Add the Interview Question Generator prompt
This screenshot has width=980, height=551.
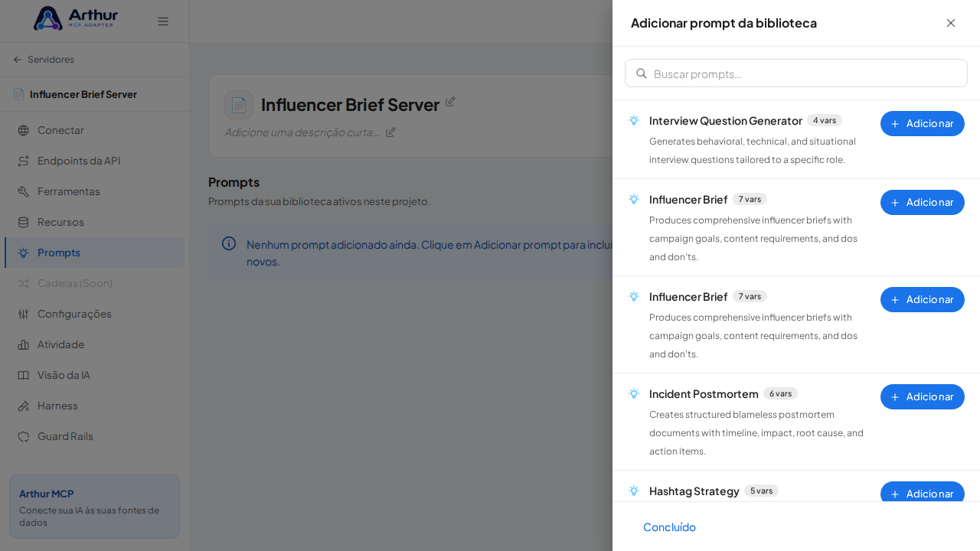point(923,123)
